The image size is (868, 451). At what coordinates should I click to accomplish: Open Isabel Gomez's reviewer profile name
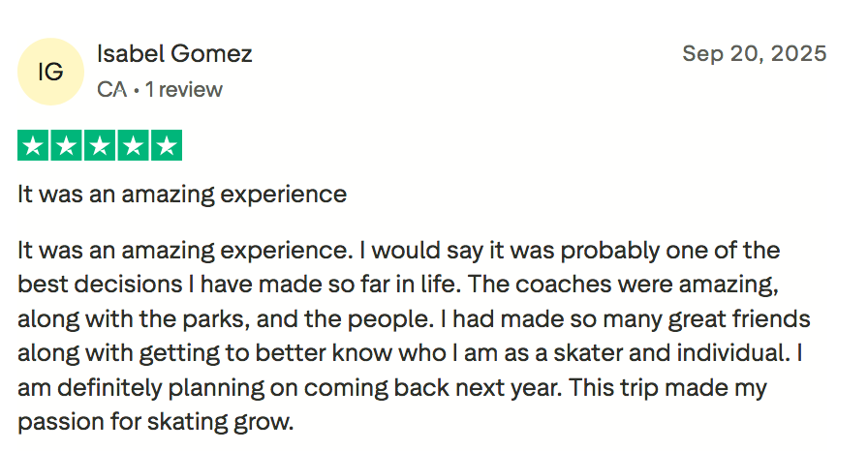[174, 53]
